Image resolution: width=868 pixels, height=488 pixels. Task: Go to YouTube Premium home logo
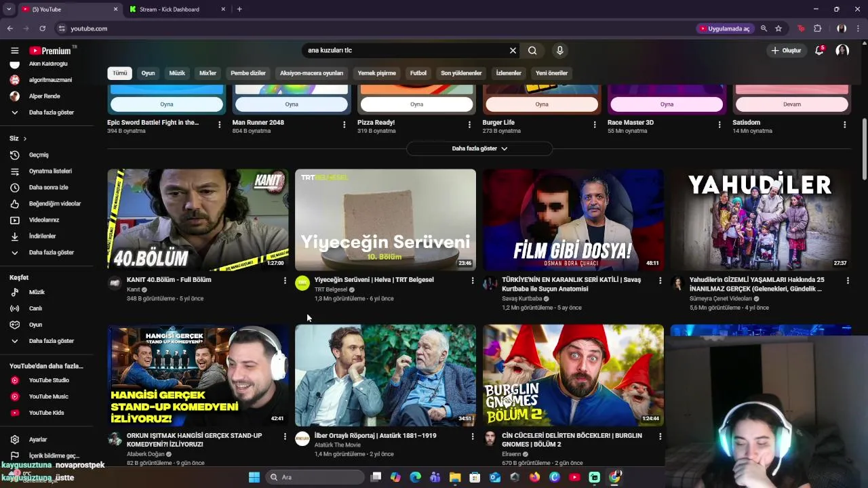[50, 50]
